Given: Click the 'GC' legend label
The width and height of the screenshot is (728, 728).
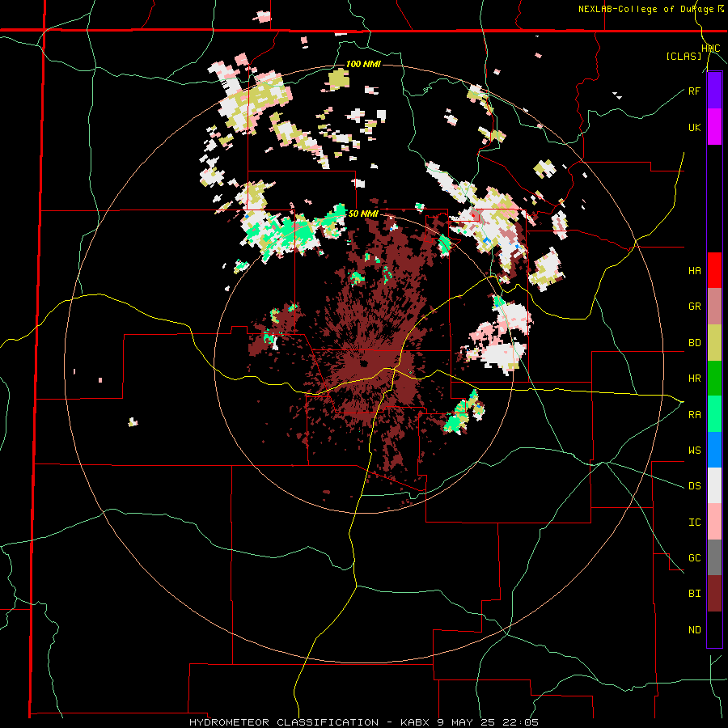Looking at the screenshot, I should pos(694,558).
